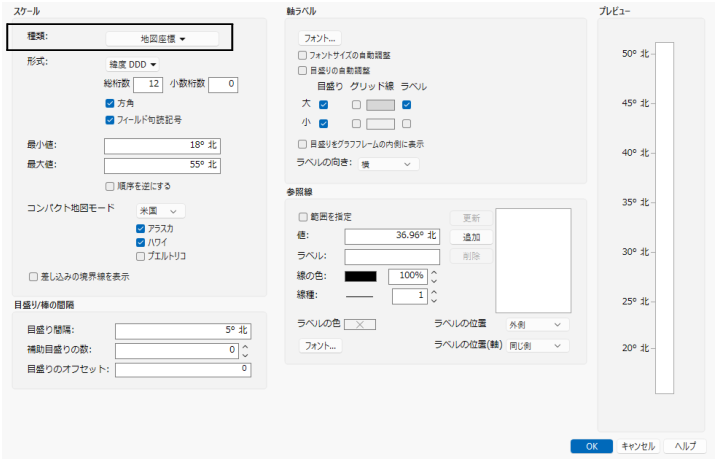This screenshot has width=717, height=461.
Task: Uncheck the アラスカ checkbox
Action: click(x=140, y=228)
